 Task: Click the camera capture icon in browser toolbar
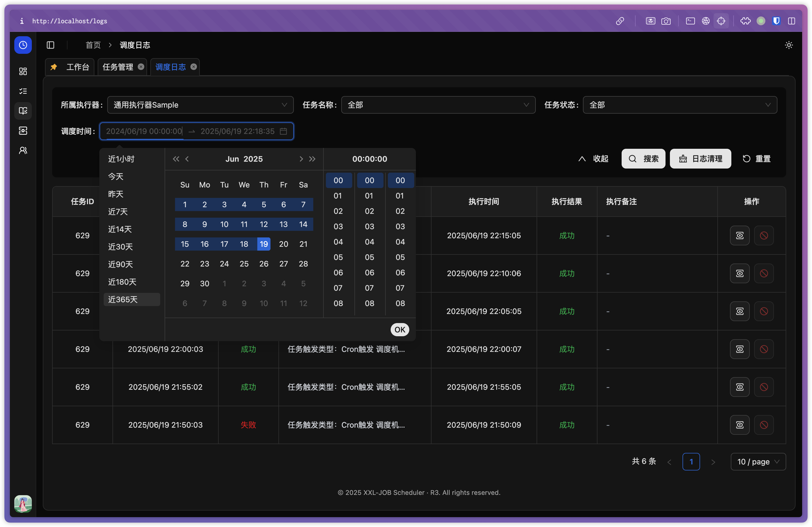click(x=666, y=21)
